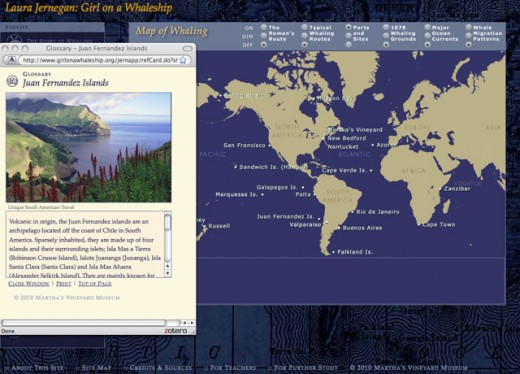Open Zotero from the popup status bar

(x=175, y=331)
